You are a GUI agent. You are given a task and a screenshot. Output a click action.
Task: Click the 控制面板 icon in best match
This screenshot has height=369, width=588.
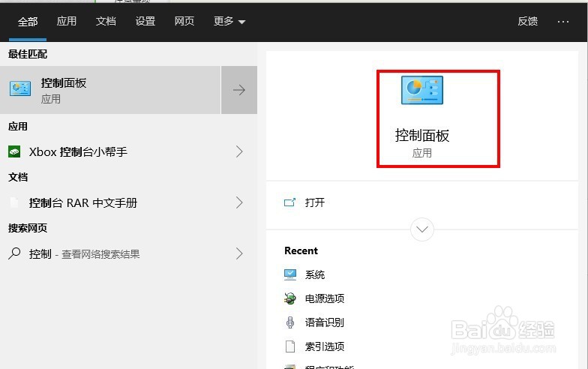19,88
